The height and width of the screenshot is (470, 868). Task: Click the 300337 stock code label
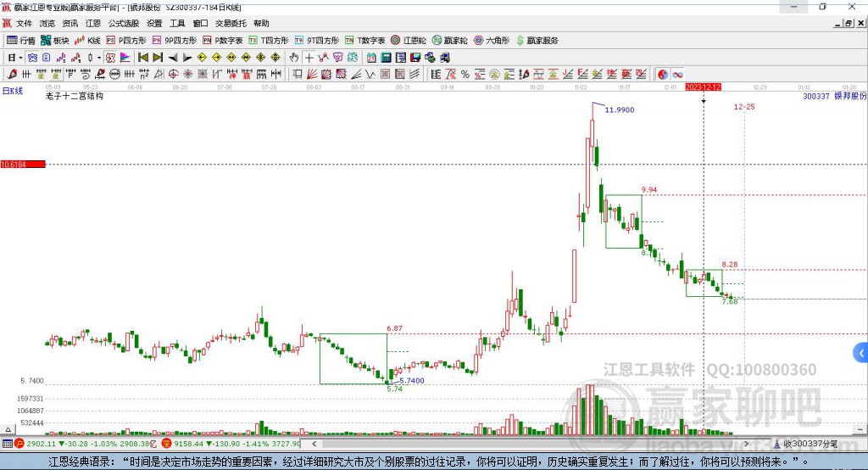click(816, 97)
